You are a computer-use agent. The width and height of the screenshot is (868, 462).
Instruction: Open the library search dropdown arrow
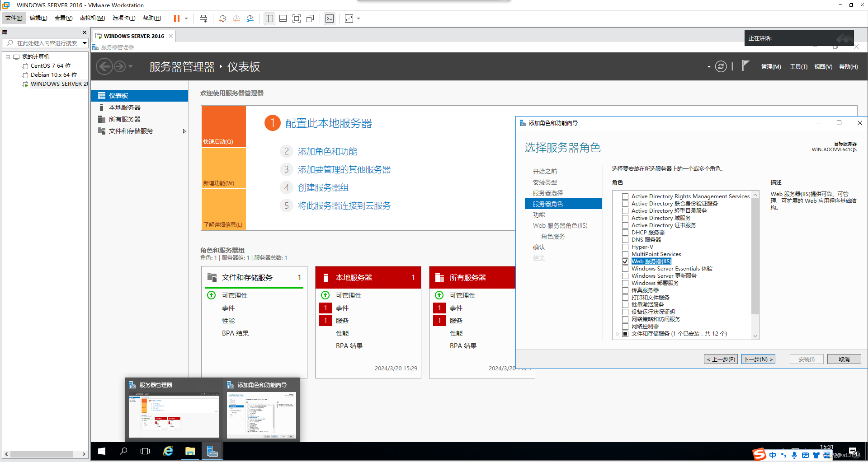tap(85, 43)
